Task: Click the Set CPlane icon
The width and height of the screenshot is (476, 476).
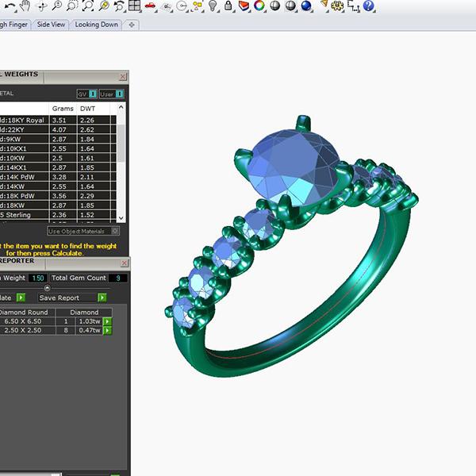Action: pos(166,6)
